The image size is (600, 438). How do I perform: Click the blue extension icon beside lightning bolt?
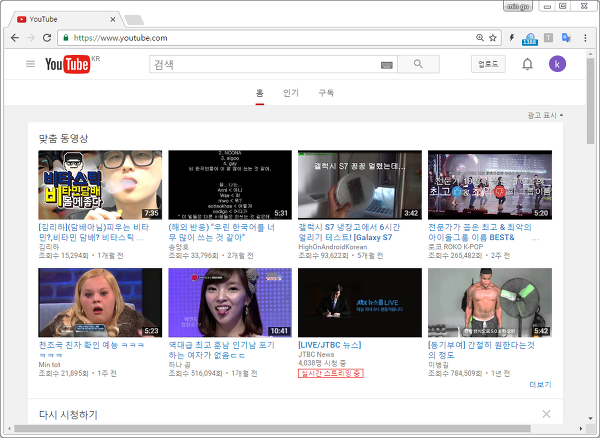tap(530, 38)
